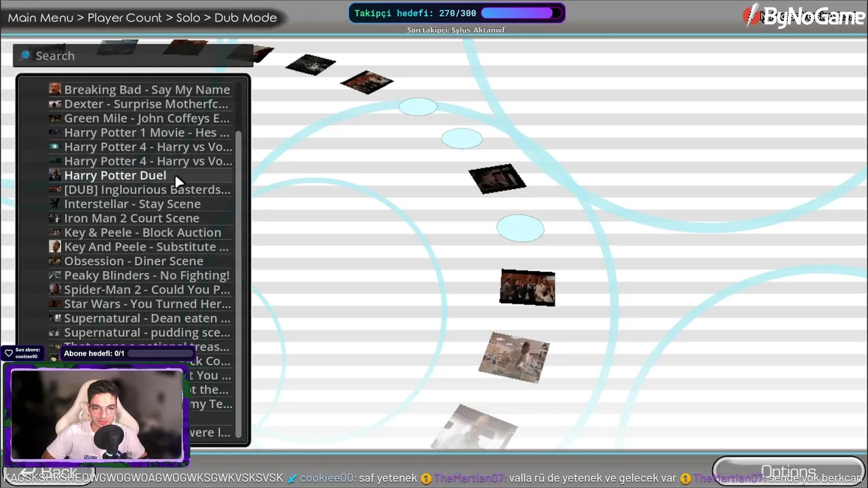Click the Spider-Man 2 row icon
The image size is (868, 488).
coord(55,289)
